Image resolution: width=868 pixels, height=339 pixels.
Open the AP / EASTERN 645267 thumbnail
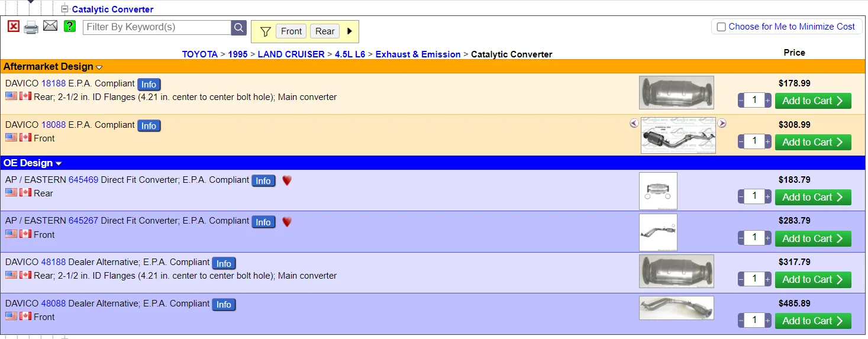(658, 233)
